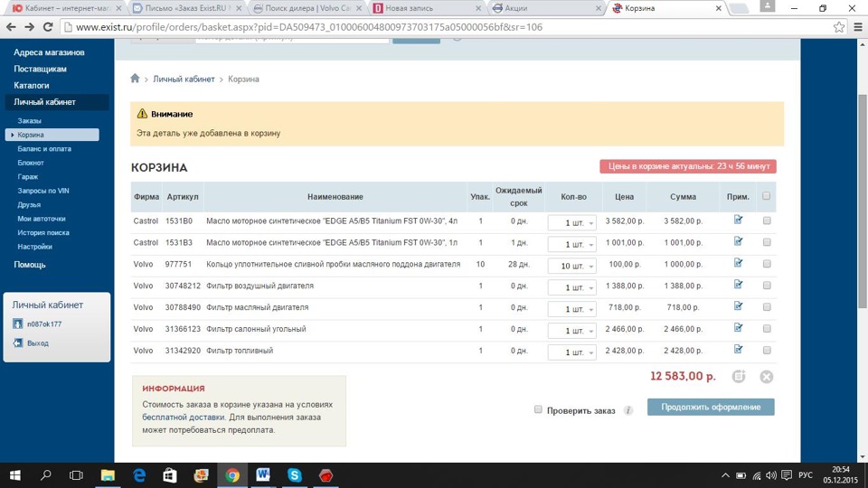Screen dimensions: 868x488
Task: Open Каталоги link in sidebar
Action: coord(32,85)
